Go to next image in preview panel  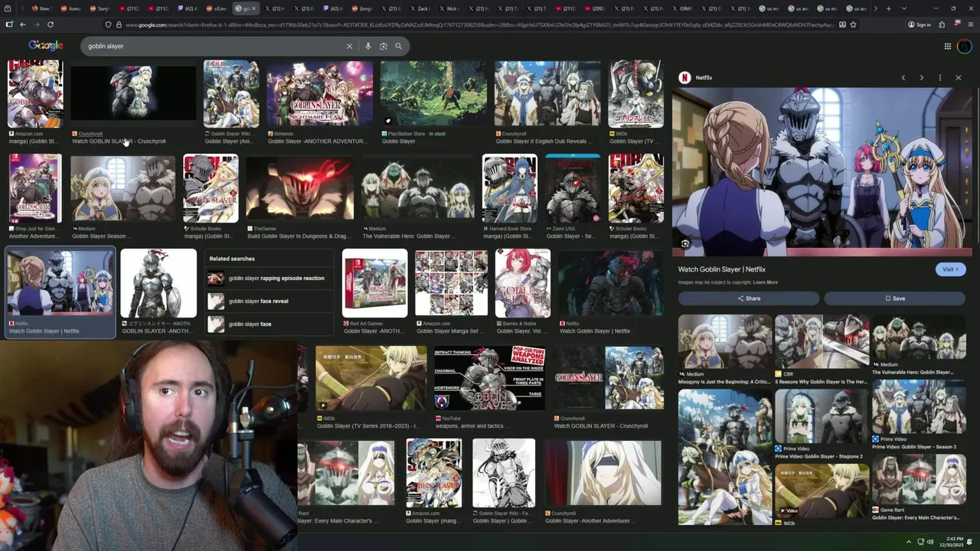pyautogui.click(x=921, y=77)
